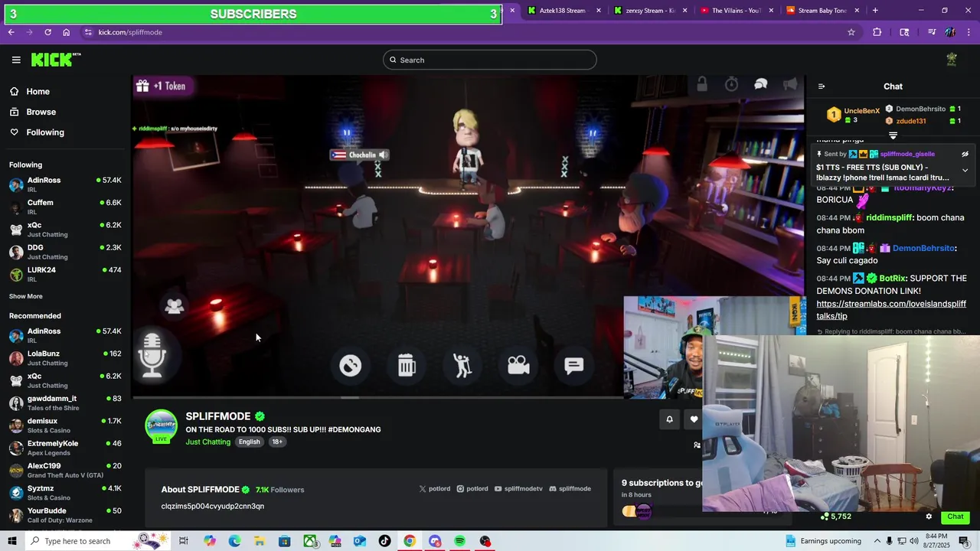Select ExtremelyKole in the Recommended list
Screen dimensions: 980x551
[65, 448]
